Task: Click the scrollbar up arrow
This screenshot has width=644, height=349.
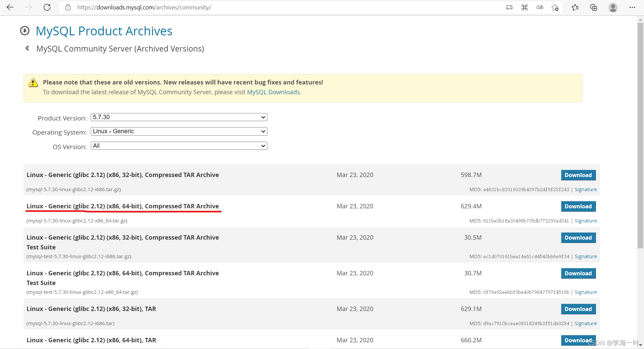Action: click(640, 20)
